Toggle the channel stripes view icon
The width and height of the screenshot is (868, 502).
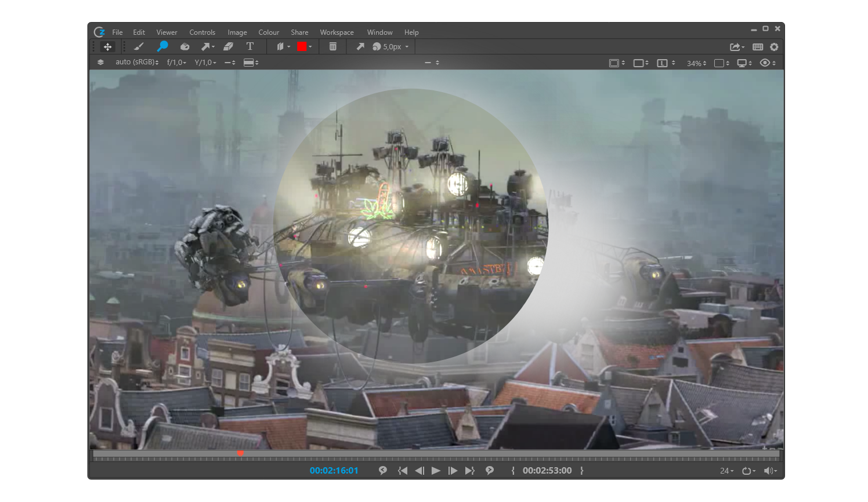pos(248,62)
